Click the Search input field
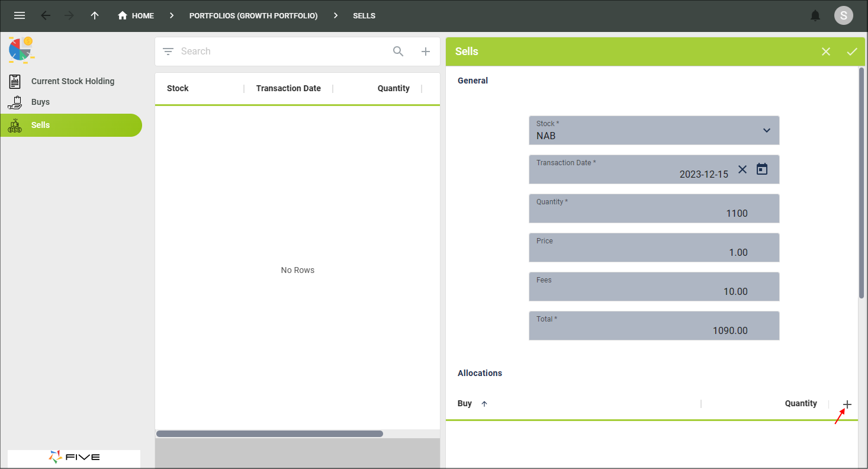The height and width of the screenshot is (469, 868). tap(283, 52)
